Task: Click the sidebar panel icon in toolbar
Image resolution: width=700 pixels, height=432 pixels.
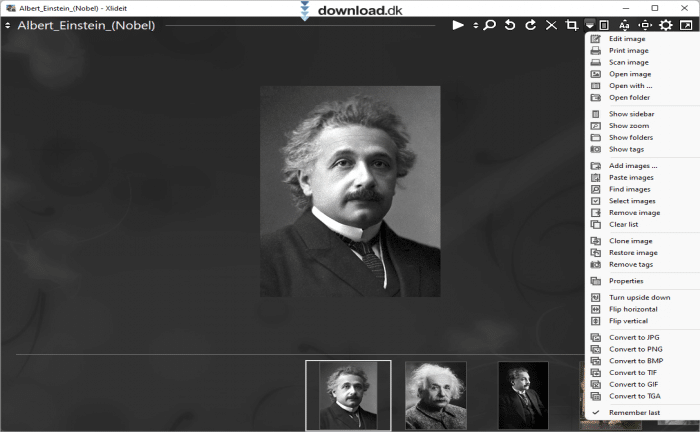Action: coord(604,25)
